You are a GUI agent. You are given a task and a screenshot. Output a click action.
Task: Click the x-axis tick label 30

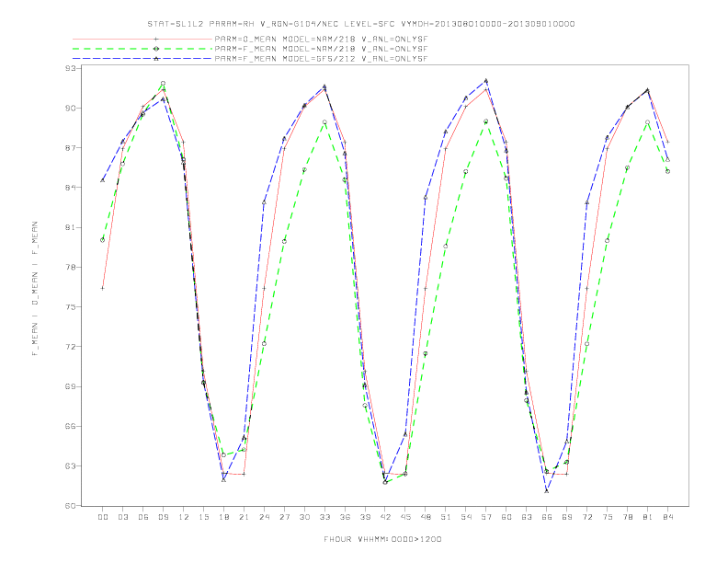304,517
